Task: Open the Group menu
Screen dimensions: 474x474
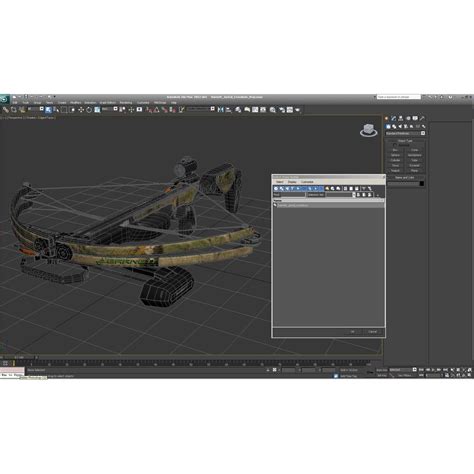Action: tap(37, 103)
